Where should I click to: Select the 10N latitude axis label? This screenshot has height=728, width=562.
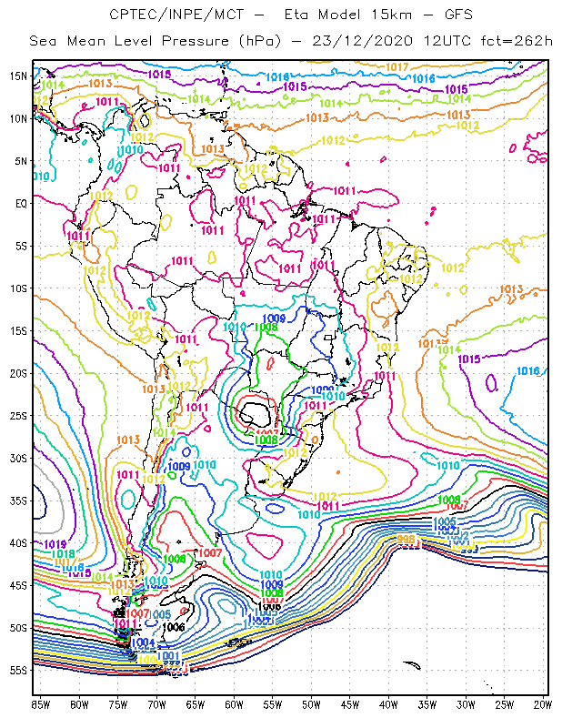(x=17, y=118)
